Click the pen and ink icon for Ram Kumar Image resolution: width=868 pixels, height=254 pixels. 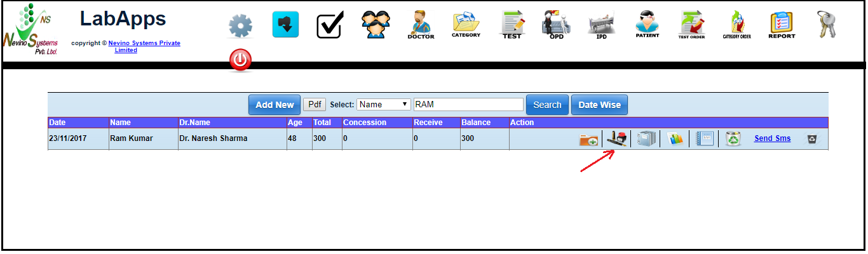616,138
